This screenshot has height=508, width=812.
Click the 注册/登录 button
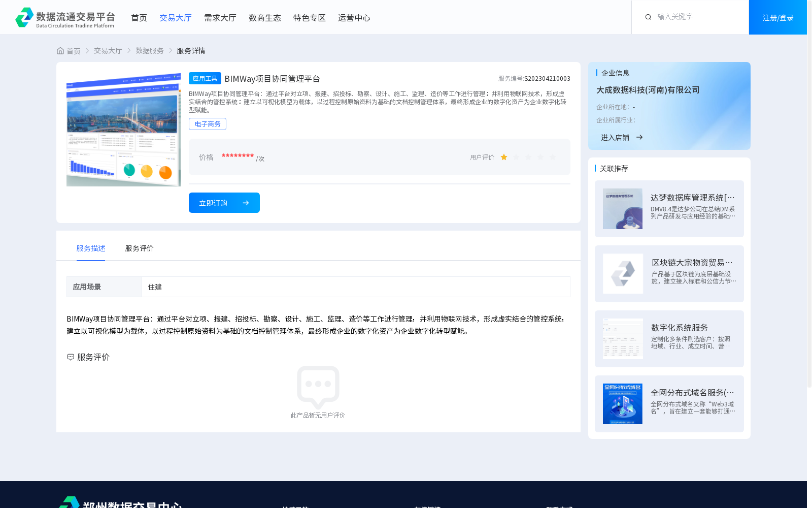tap(778, 17)
